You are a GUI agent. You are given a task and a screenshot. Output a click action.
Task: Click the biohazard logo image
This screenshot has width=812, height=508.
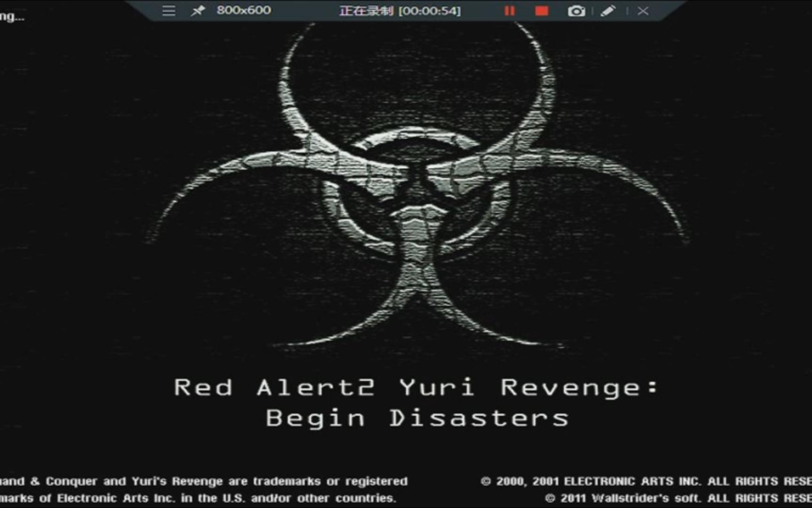(418, 186)
